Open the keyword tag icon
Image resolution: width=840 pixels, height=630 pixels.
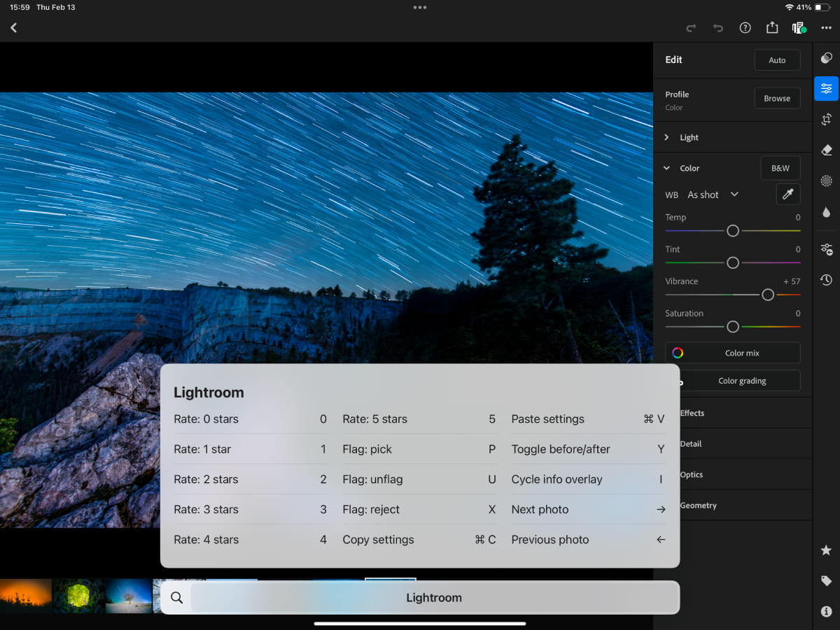[827, 581]
